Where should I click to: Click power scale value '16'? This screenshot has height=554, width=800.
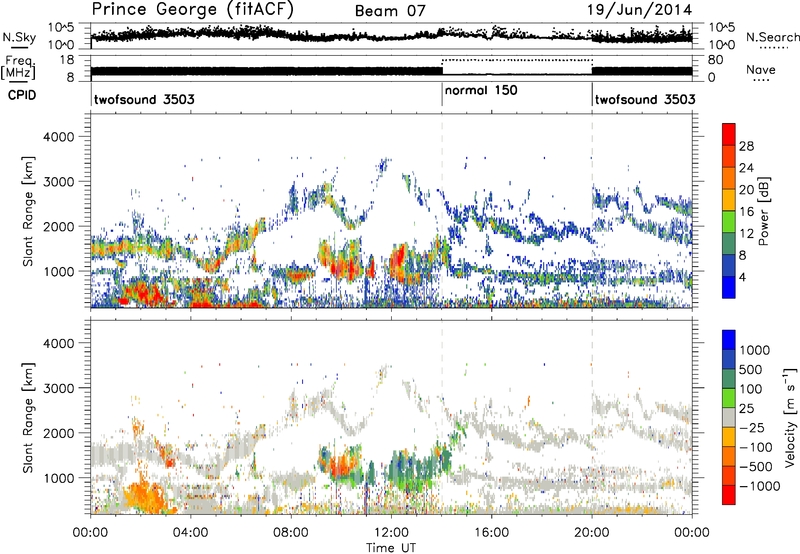click(x=746, y=212)
